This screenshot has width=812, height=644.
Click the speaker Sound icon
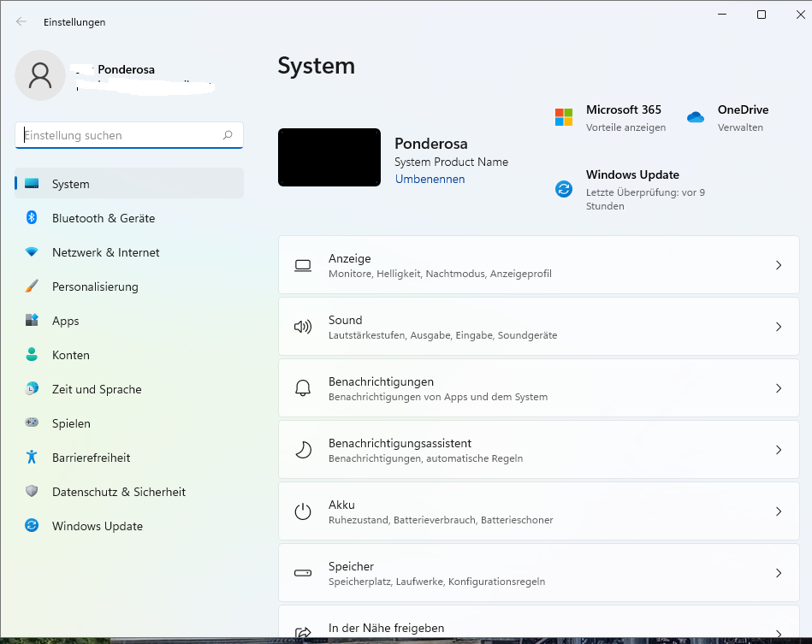point(303,327)
